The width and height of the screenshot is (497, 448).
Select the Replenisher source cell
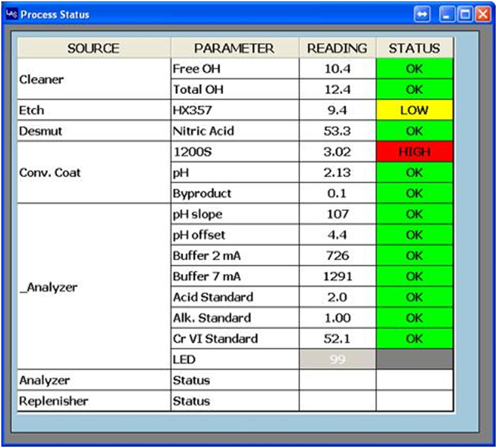coord(94,401)
